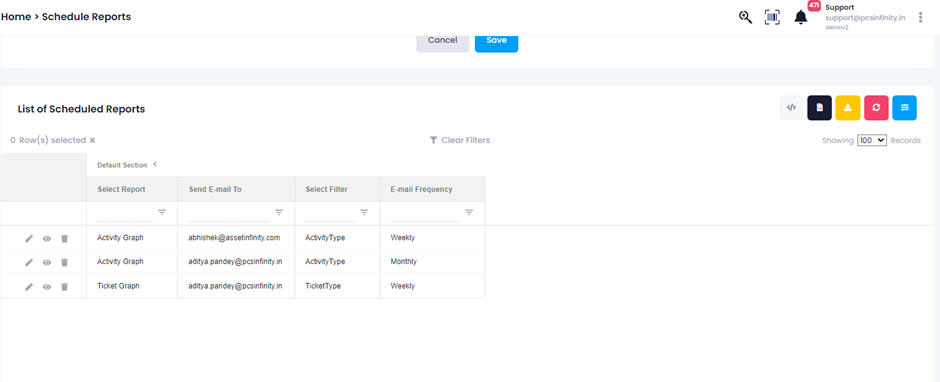Screen dimensions: 940x382
Task: Edit the abhishek@assetinfinity.com Activity Graph row
Action: pyautogui.click(x=29, y=239)
